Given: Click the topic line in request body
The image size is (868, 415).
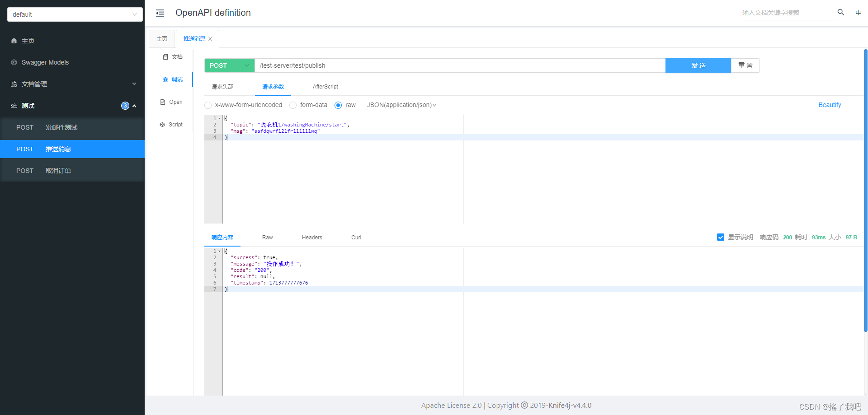Looking at the screenshot, I should (x=290, y=125).
